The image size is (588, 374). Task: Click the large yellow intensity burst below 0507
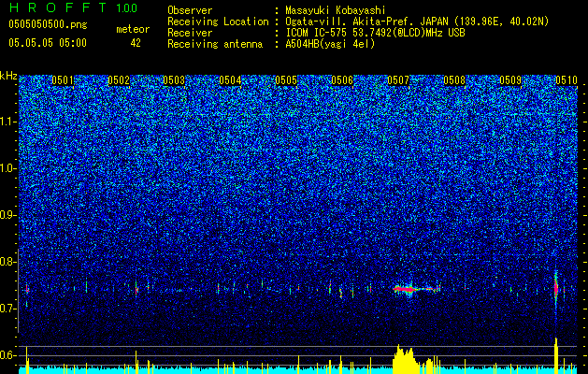coord(405,359)
